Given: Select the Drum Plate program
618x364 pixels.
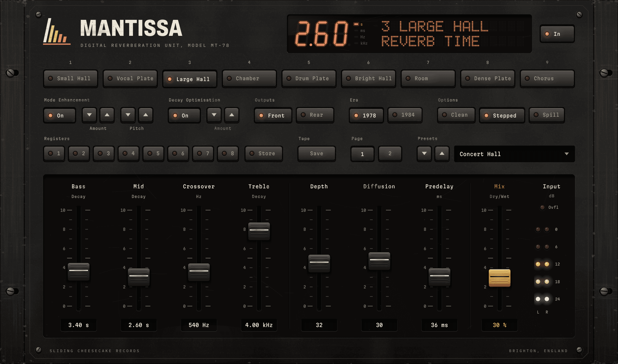Looking at the screenshot, I should [x=309, y=79].
